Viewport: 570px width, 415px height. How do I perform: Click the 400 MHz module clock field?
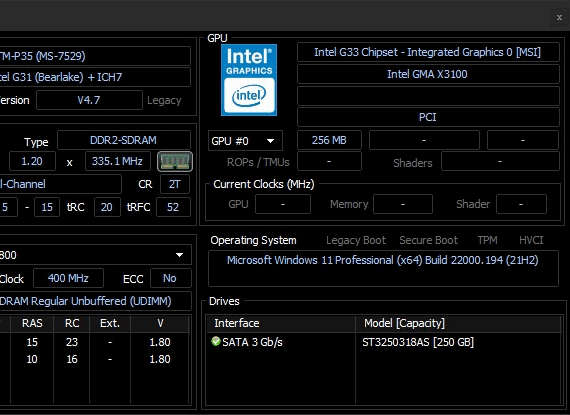(68, 278)
